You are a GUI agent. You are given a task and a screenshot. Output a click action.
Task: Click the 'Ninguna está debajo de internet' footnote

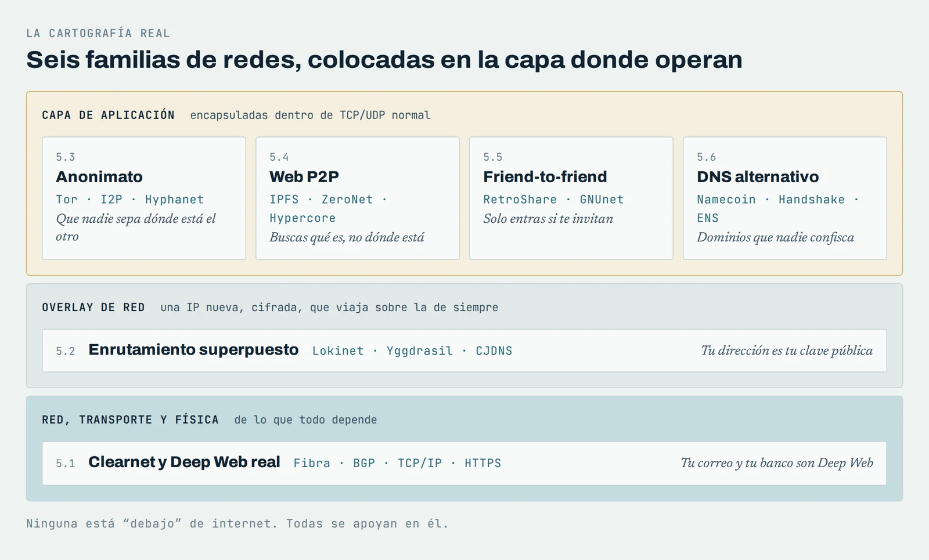[237, 523]
